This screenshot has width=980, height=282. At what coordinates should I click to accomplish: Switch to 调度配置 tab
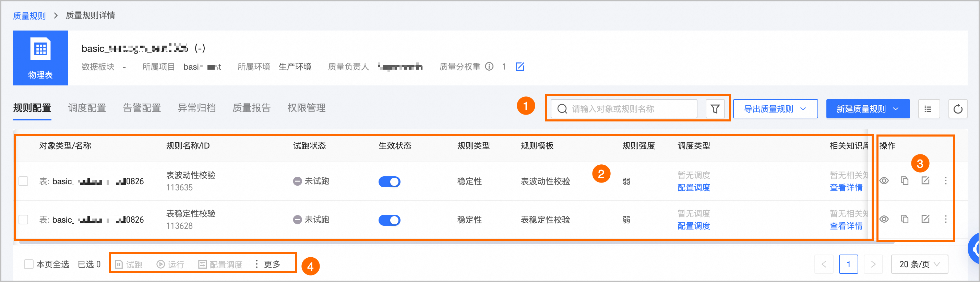click(x=87, y=108)
